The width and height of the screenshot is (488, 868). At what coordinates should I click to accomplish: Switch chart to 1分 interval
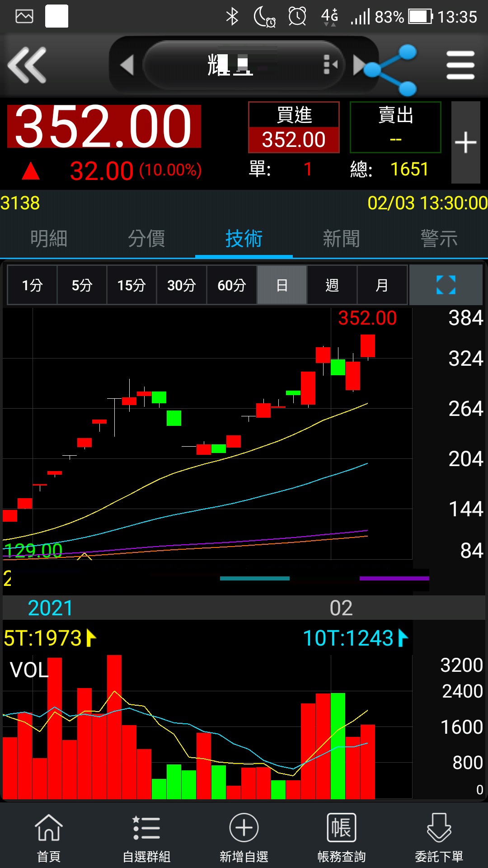pos(32,285)
